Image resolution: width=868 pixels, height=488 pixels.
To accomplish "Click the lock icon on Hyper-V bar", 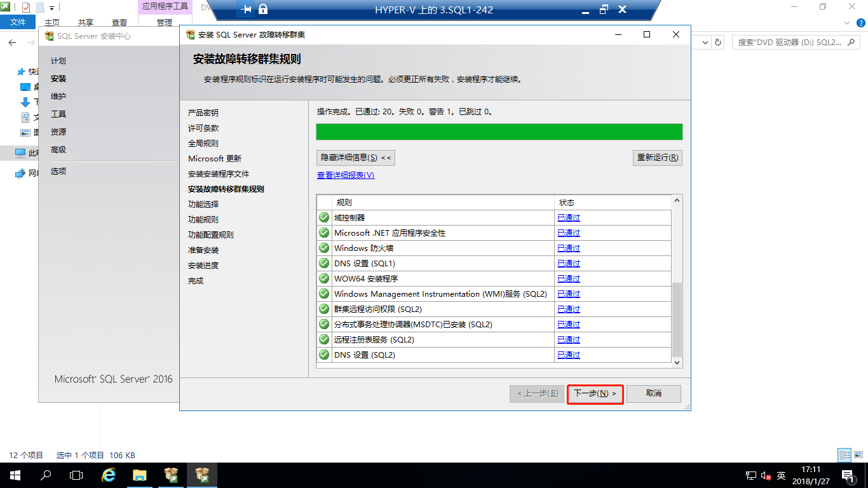I will [263, 10].
